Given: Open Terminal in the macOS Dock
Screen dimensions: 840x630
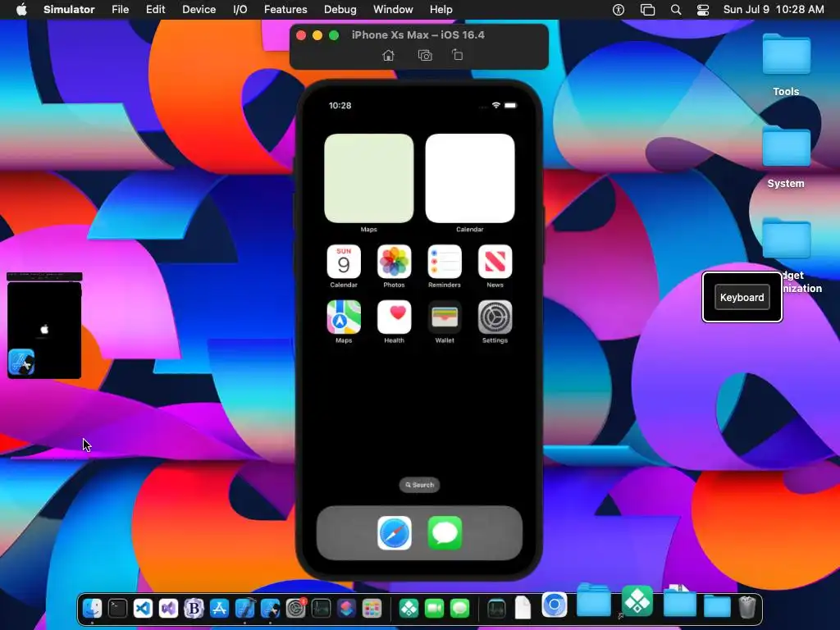Looking at the screenshot, I should click(x=117, y=608).
